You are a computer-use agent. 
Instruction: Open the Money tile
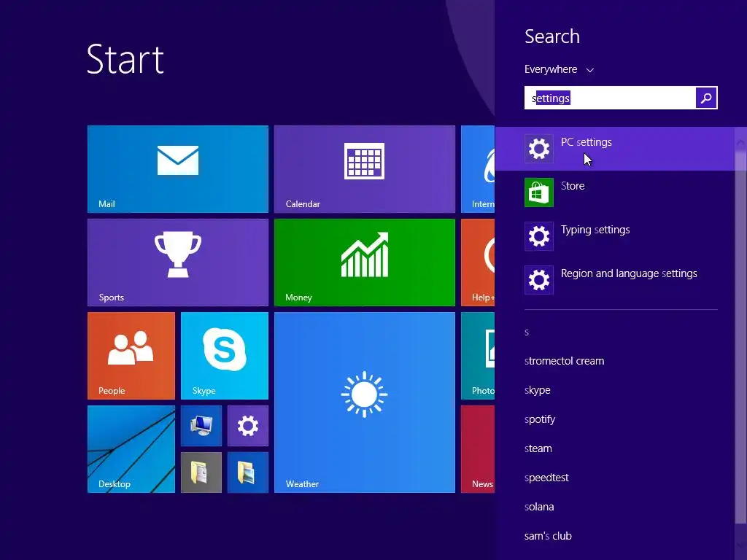pyautogui.click(x=365, y=262)
